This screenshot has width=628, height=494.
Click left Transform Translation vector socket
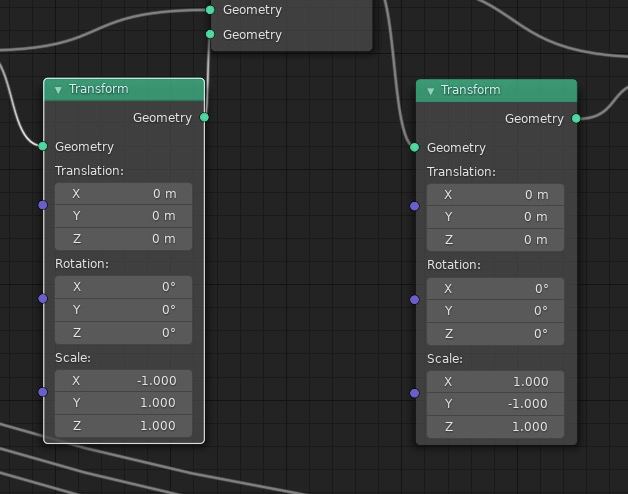(x=43, y=205)
